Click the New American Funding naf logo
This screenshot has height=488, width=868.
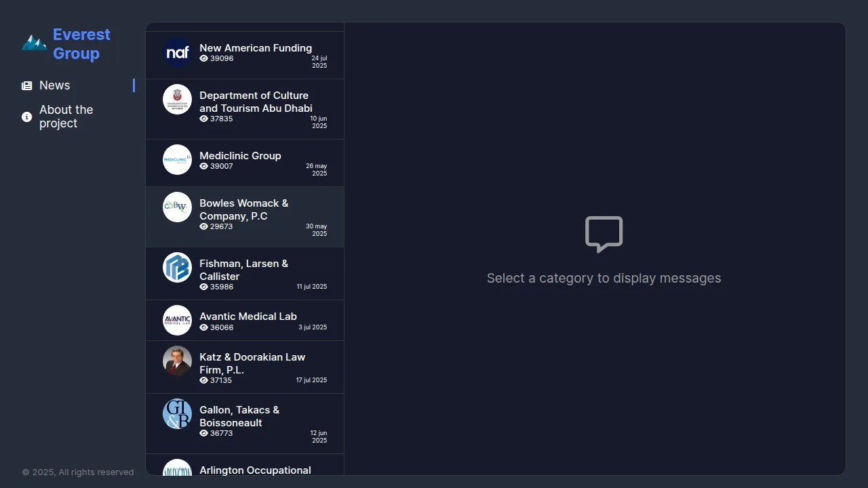pyautogui.click(x=177, y=52)
